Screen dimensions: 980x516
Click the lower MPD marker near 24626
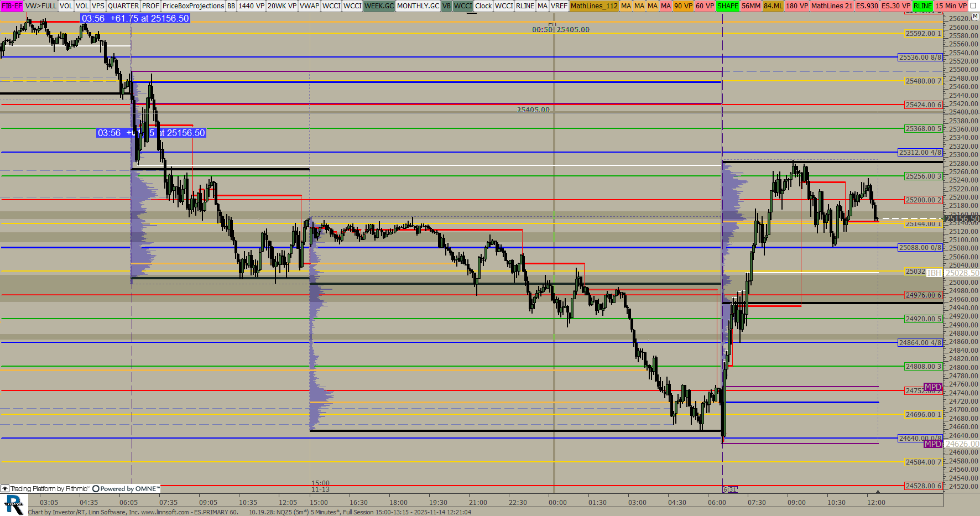932,444
